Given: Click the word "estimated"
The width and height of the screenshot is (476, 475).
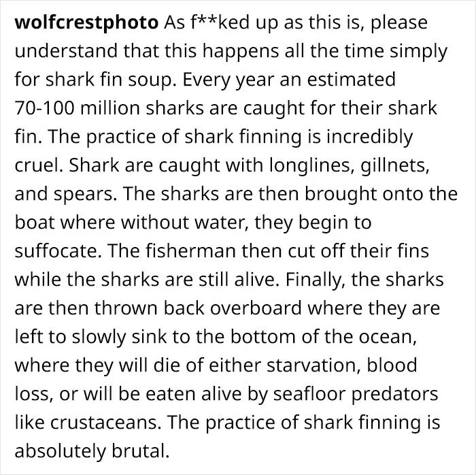Looking at the screenshot, I should (352, 80).
